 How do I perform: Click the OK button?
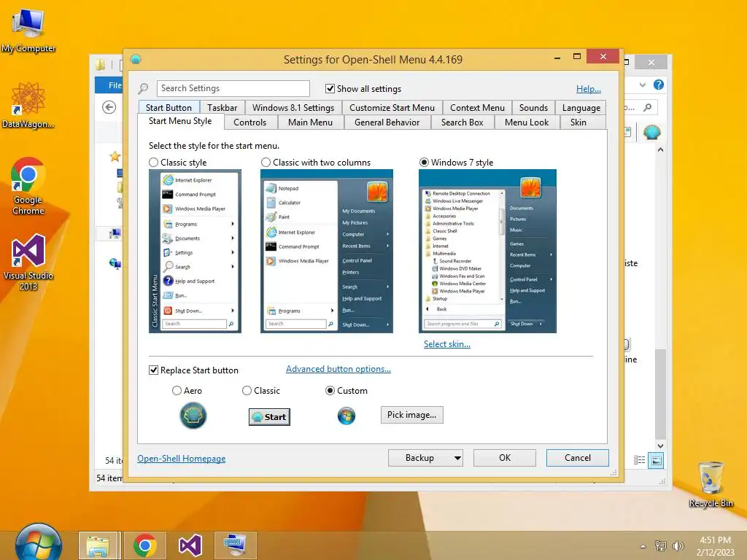[x=505, y=458]
